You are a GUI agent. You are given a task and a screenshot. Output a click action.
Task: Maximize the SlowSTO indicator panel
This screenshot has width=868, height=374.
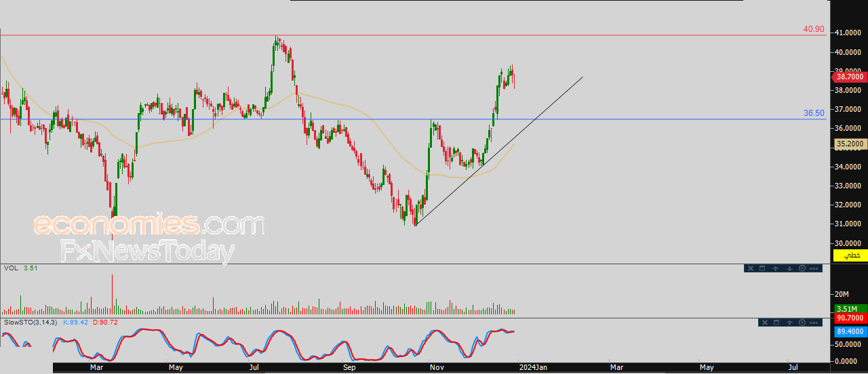[x=776, y=323]
